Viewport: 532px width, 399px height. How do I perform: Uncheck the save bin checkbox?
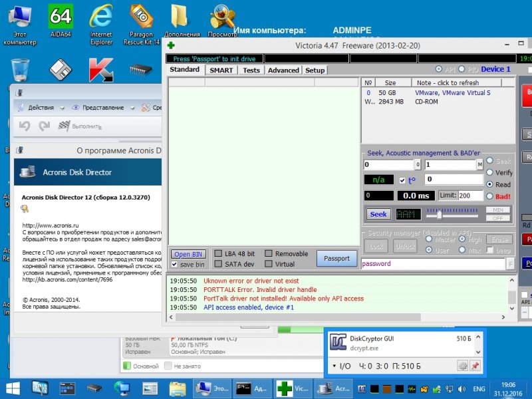pyautogui.click(x=174, y=264)
